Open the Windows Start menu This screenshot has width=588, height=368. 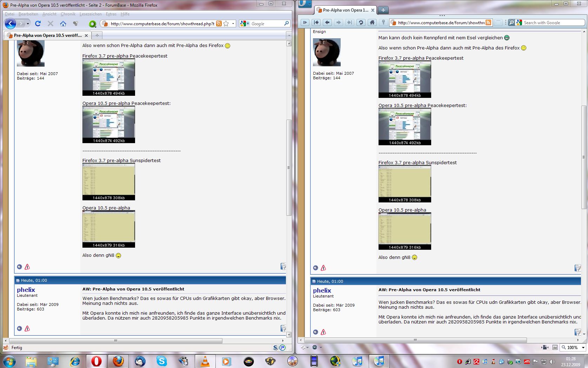pos(9,361)
